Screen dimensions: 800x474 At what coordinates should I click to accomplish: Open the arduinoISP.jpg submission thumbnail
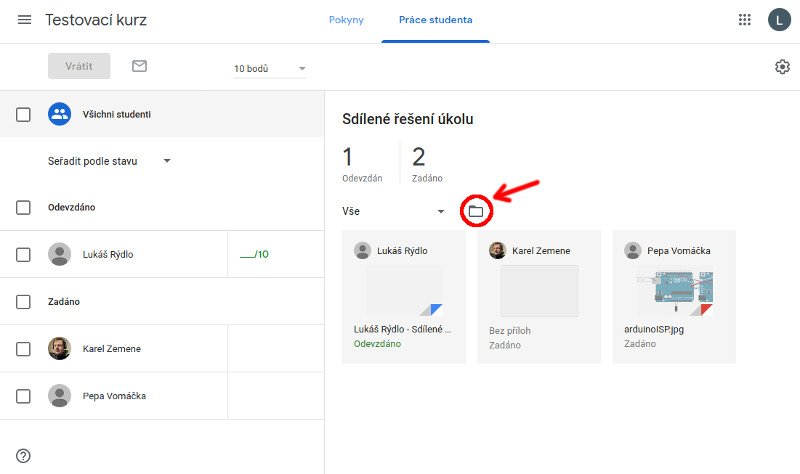pos(675,291)
